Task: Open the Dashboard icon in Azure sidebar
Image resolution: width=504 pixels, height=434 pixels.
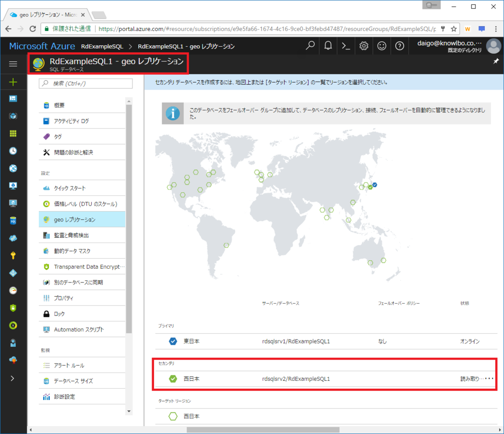Action: (x=13, y=98)
